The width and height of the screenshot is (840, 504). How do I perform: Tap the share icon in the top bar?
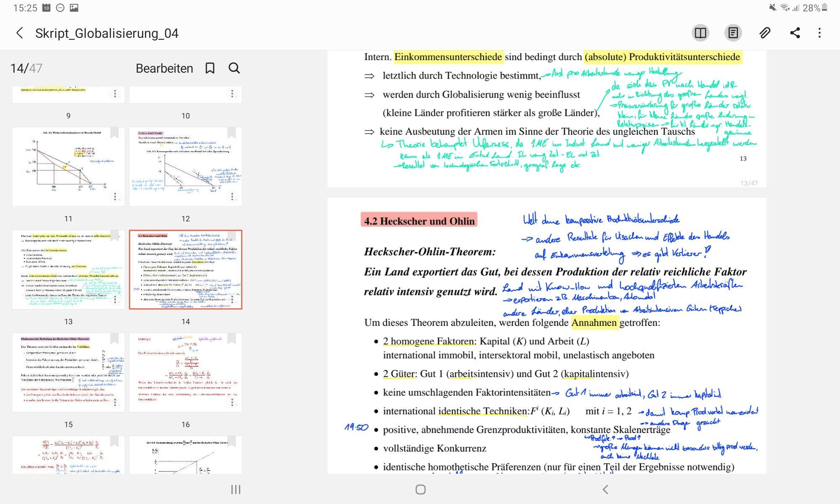(795, 33)
